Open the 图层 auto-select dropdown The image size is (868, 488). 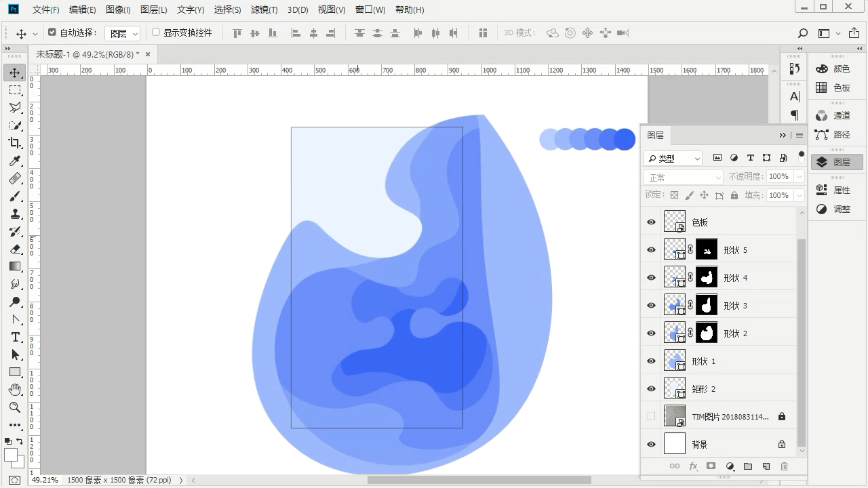point(123,33)
